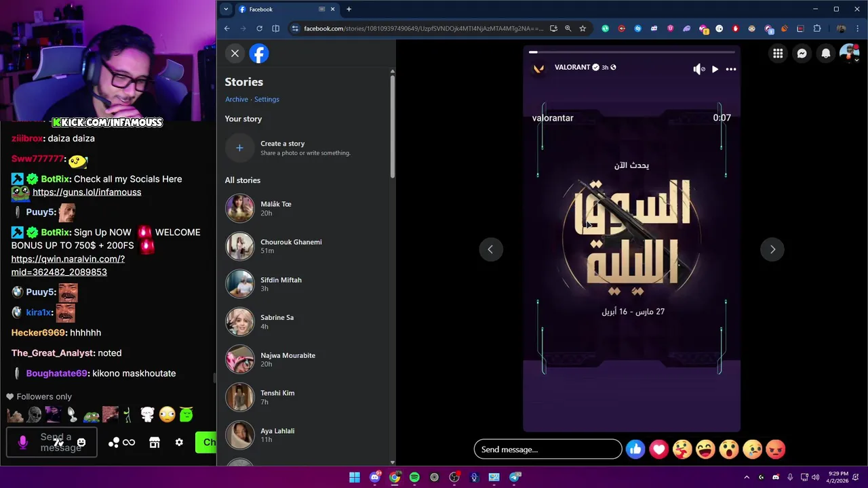The width and height of the screenshot is (868, 488).
Task: Click the story progress bar
Action: pyautogui.click(x=632, y=52)
